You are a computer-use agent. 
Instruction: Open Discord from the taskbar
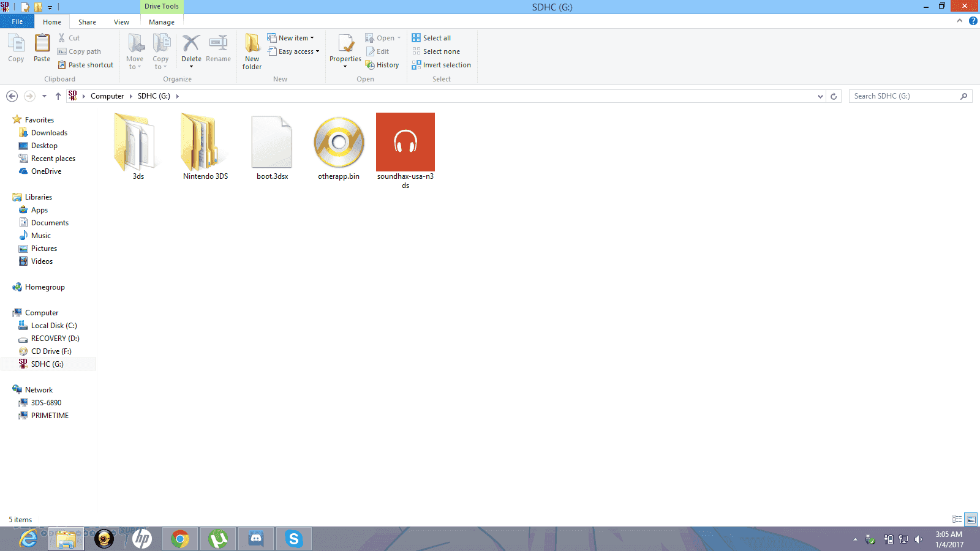click(256, 539)
